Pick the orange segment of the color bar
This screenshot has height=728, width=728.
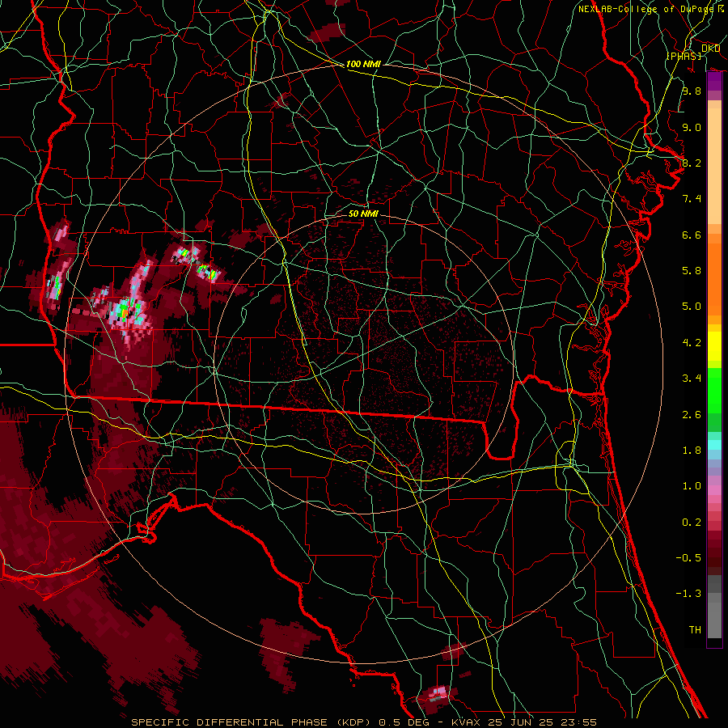pos(714,278)
